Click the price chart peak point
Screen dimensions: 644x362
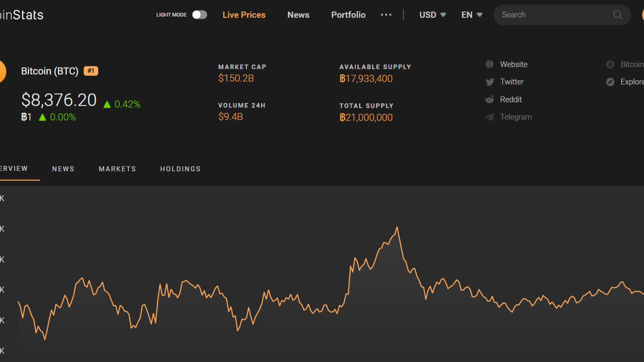[397, 228]
